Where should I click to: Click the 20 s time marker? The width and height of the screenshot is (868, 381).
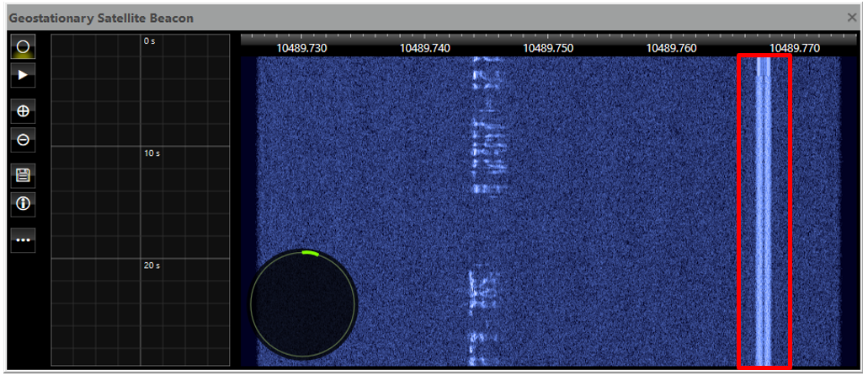152,266
